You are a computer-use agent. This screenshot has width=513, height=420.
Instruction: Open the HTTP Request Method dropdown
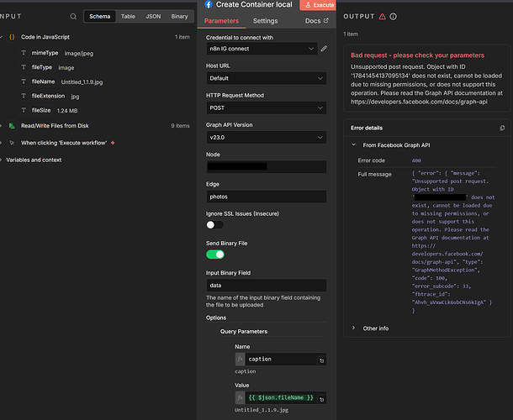tap(266, 108)
